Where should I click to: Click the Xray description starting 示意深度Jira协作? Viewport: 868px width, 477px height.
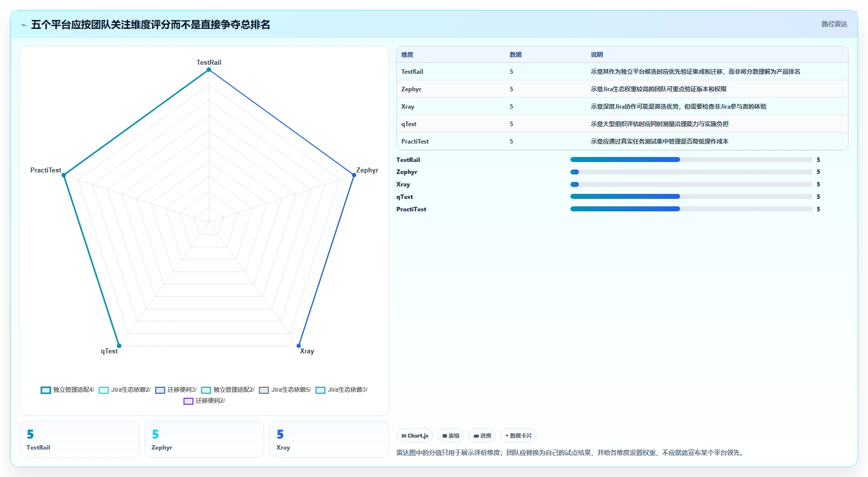(x=679, y=107)
